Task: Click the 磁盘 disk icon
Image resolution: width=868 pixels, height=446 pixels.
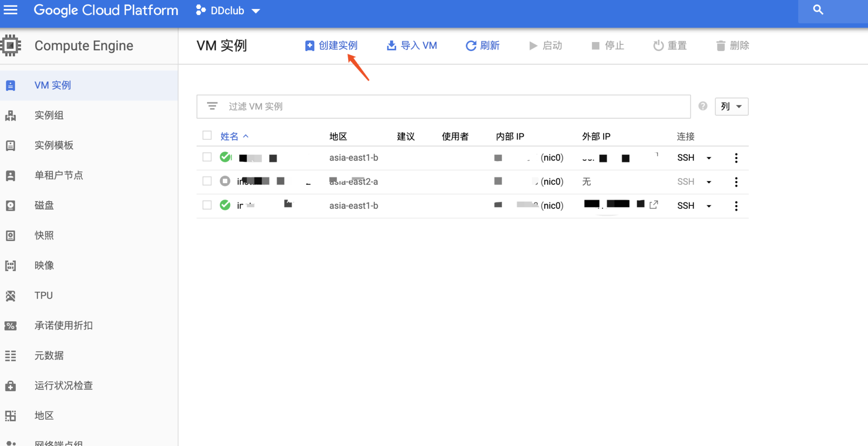Action: 10,206
